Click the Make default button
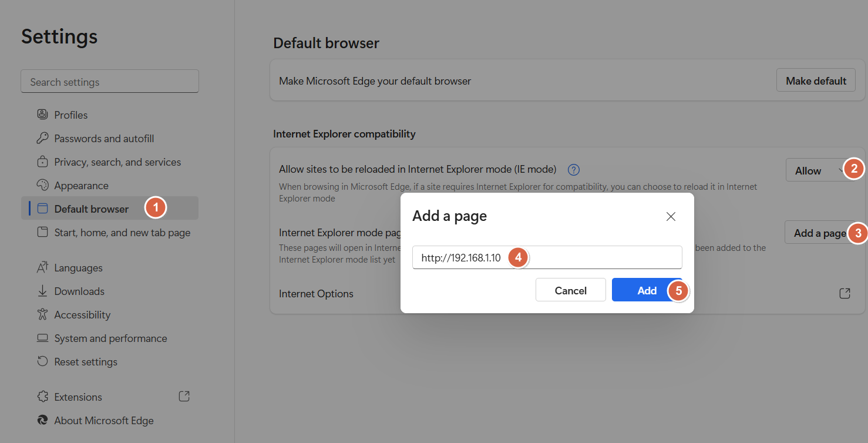 (x=816, y=81)
